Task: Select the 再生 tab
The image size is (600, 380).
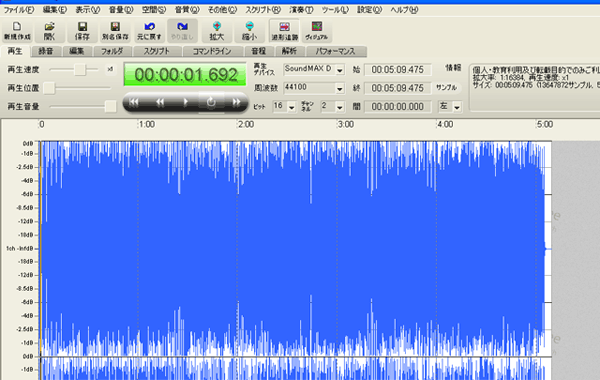Action: click(x=15, y=51)
